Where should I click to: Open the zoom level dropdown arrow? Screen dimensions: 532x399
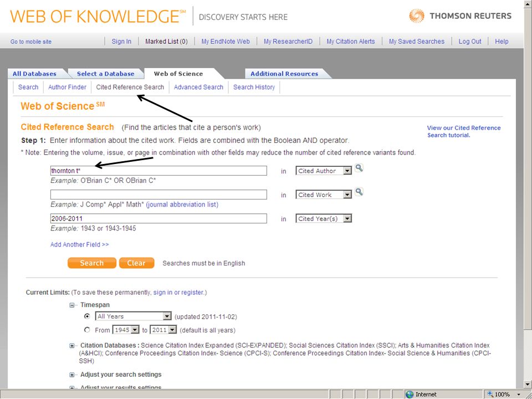click(519, 394)
